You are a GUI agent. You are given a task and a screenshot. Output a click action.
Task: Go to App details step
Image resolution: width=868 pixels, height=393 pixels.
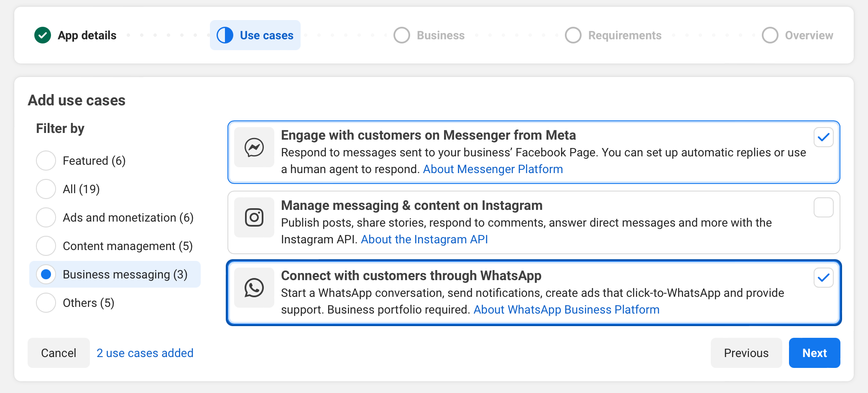tap(75, 36)
